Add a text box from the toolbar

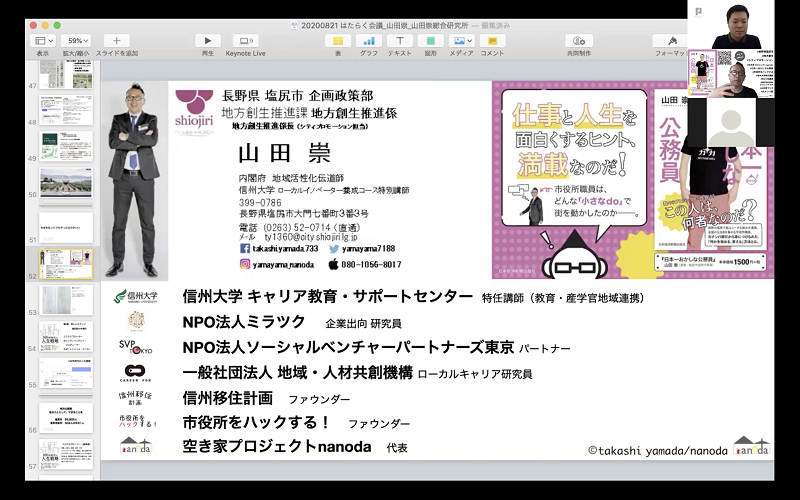tap(399, 40)
